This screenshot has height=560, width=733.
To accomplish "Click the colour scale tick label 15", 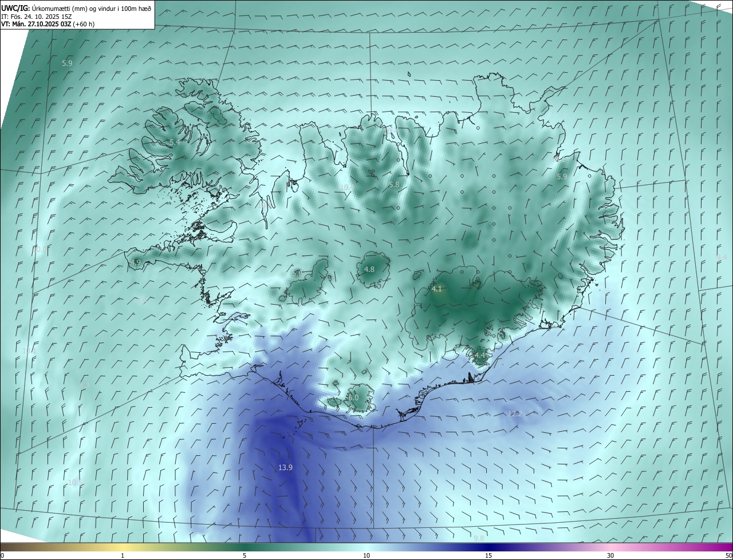I will pos(488,555).
